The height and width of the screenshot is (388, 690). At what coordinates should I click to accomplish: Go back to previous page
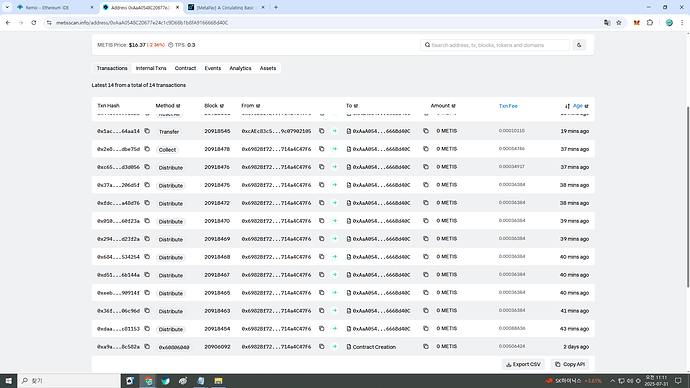(8, 23)
